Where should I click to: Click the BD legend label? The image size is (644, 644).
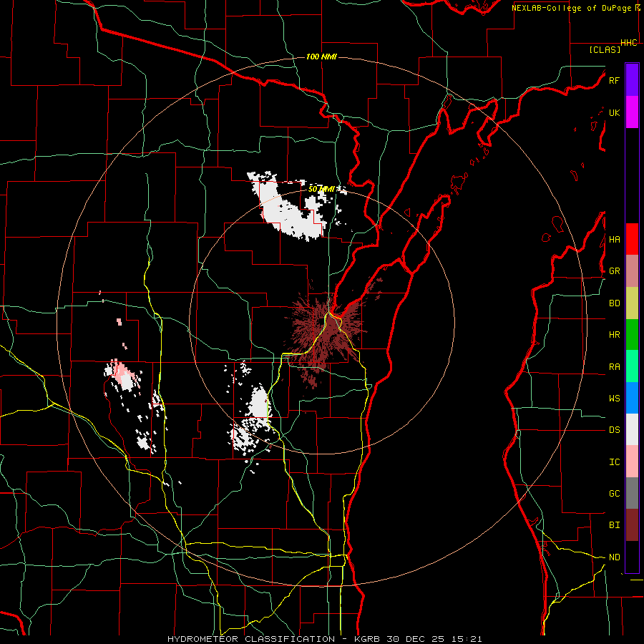(x=614, y=303)
